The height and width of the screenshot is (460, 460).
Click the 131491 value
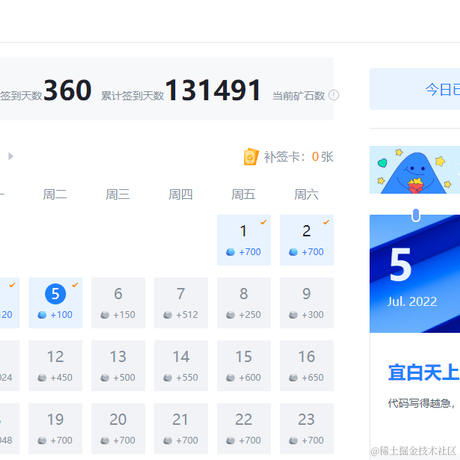213,90
